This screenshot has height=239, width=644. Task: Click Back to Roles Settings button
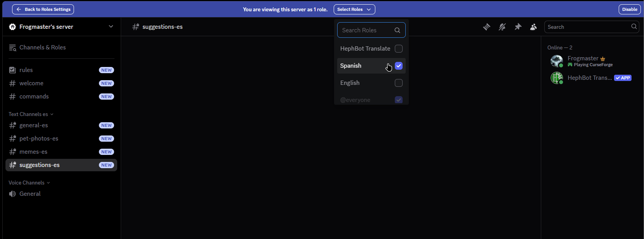43,9
